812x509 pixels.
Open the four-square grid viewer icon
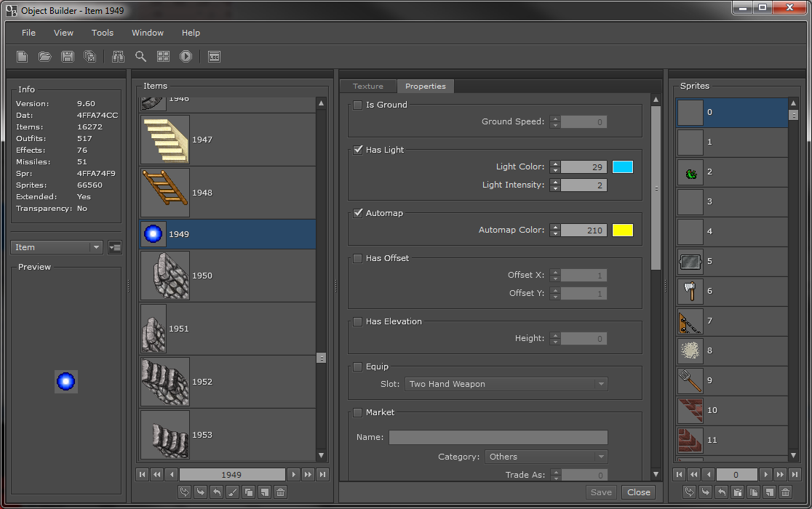coord(164,57)
